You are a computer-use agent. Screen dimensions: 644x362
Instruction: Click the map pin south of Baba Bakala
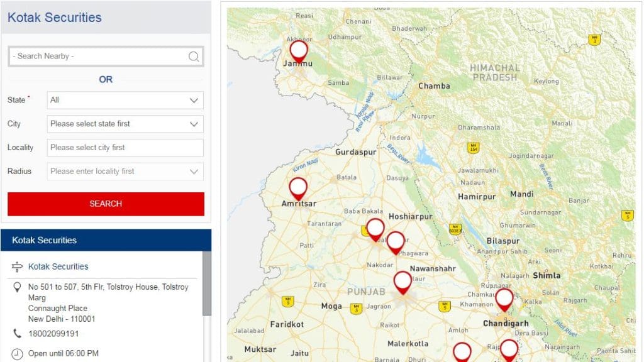[375, 230]
